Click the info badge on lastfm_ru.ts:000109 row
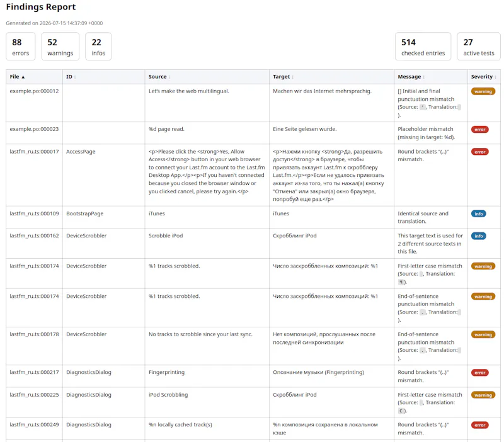The image size is (504, 442). [479, 214]
